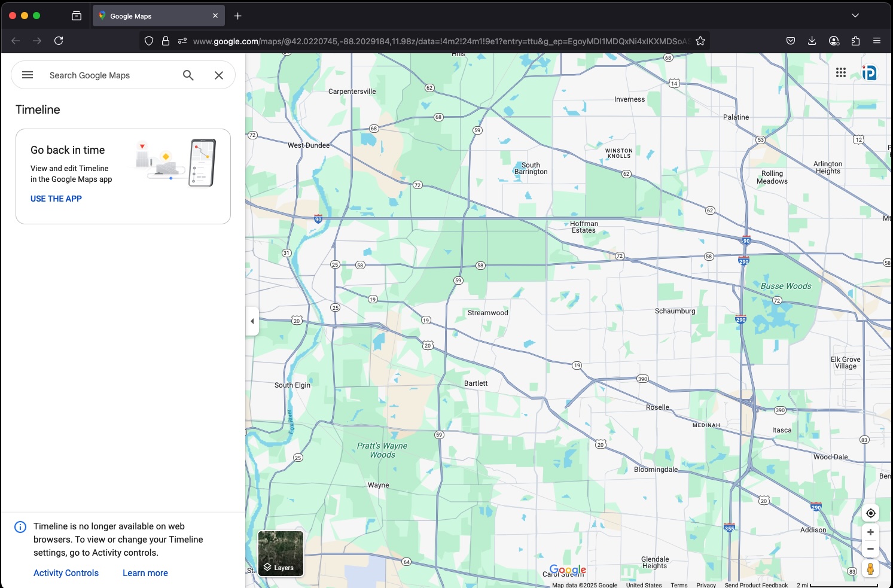Open a new browser tab
The height and width of the screenshot is (588, 893).
click(238, 16)
